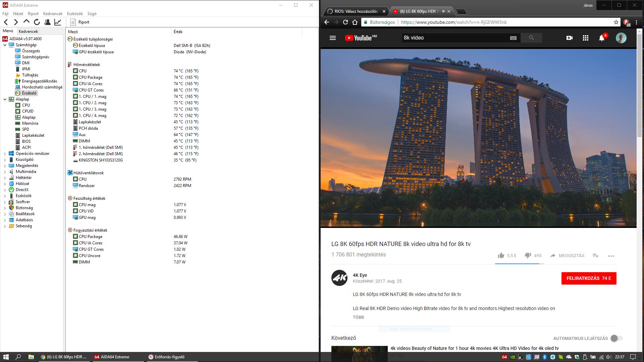Like the video with thumbs up

pos(501,255)
